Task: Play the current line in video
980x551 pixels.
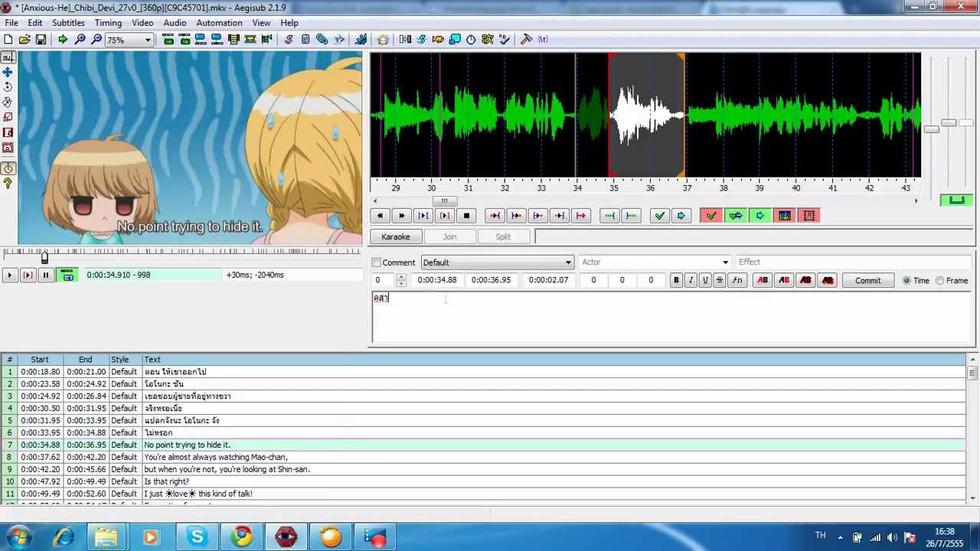Action: point(28,275)
